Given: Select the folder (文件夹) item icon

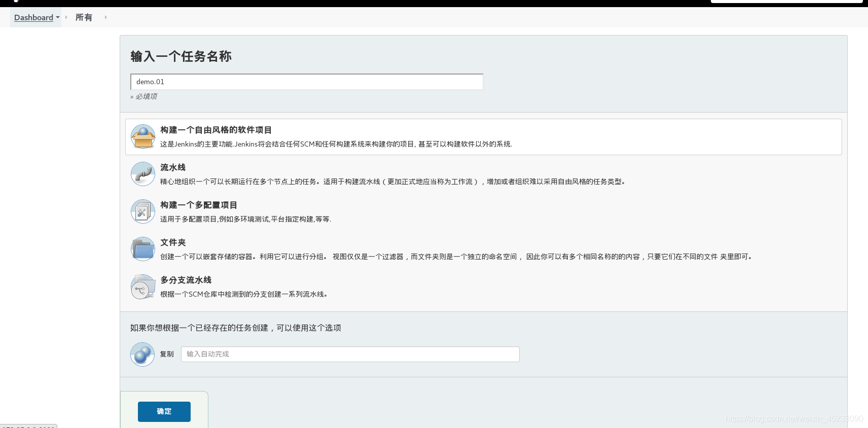Looking at the screenshot, I should click(x=143, y=249).
